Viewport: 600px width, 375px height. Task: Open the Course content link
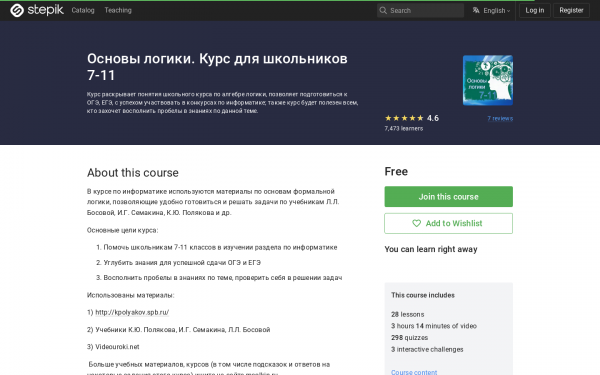(x=414, y=372)
